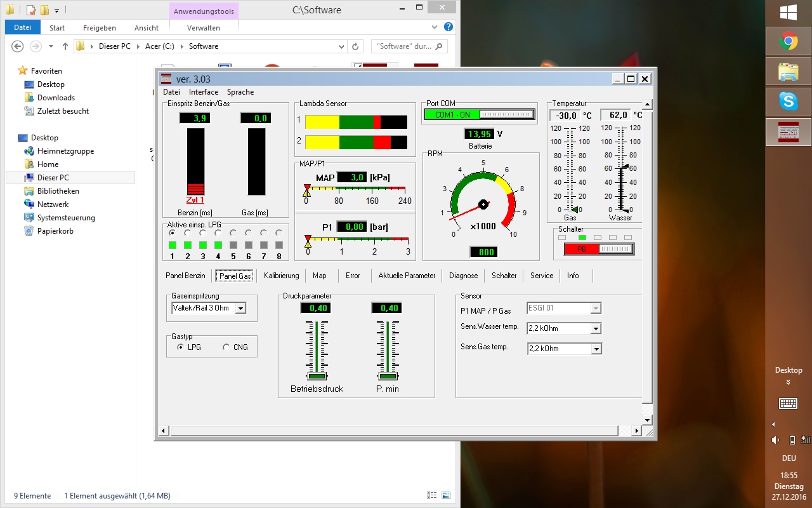Open Papierkorb in Explorer sidebar
This screenshot has width=812, height=508.
[55, 231]
